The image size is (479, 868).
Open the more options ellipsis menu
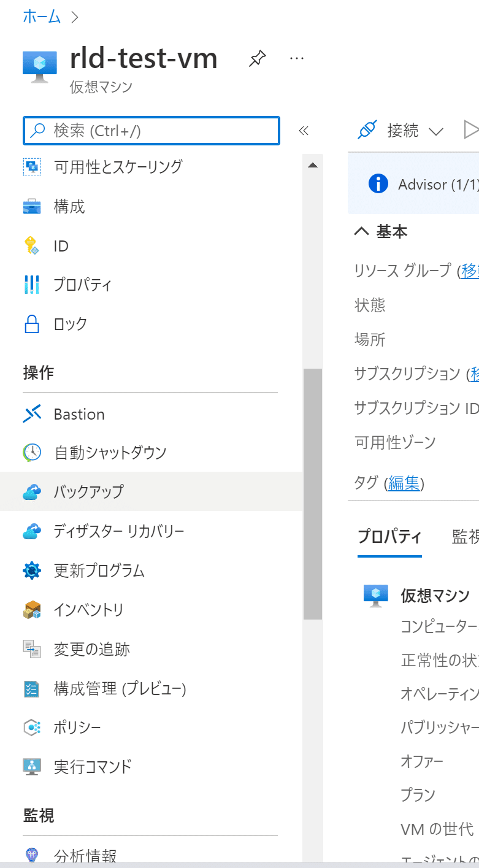(297, 58)
